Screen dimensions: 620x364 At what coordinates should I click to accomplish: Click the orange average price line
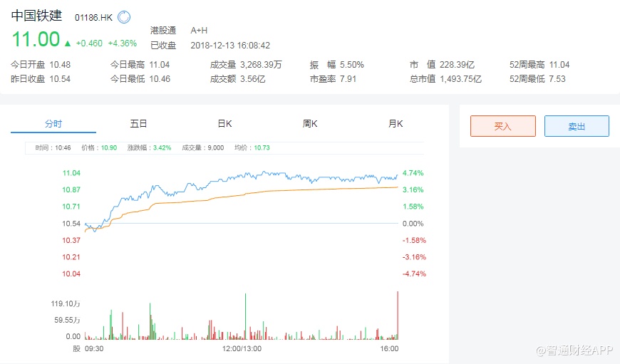tap(285, 191)
